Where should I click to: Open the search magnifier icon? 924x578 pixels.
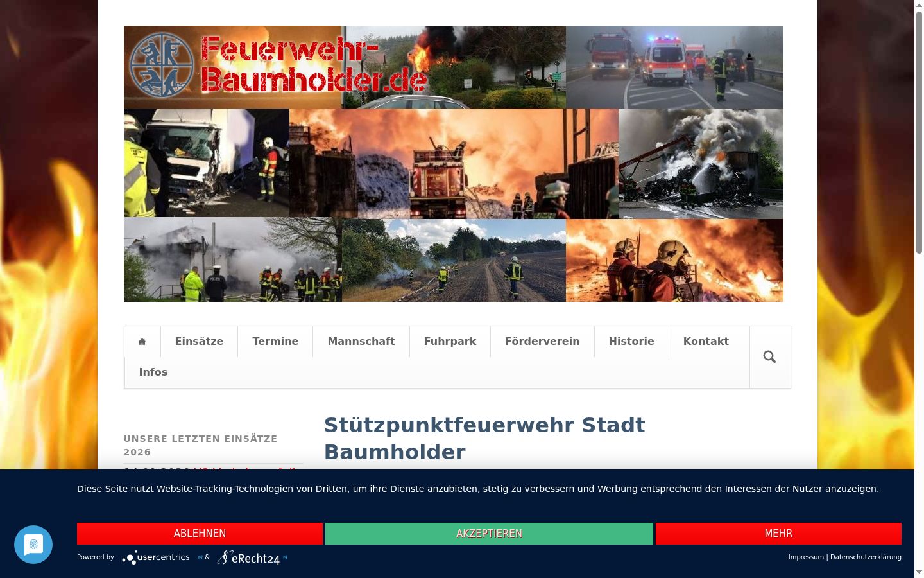(x=770, y=357)
